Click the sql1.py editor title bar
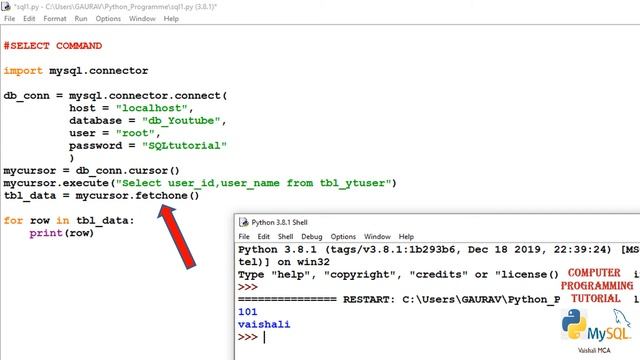The height and width of the screenshot is (360, 640). click(x=320, y=7)
